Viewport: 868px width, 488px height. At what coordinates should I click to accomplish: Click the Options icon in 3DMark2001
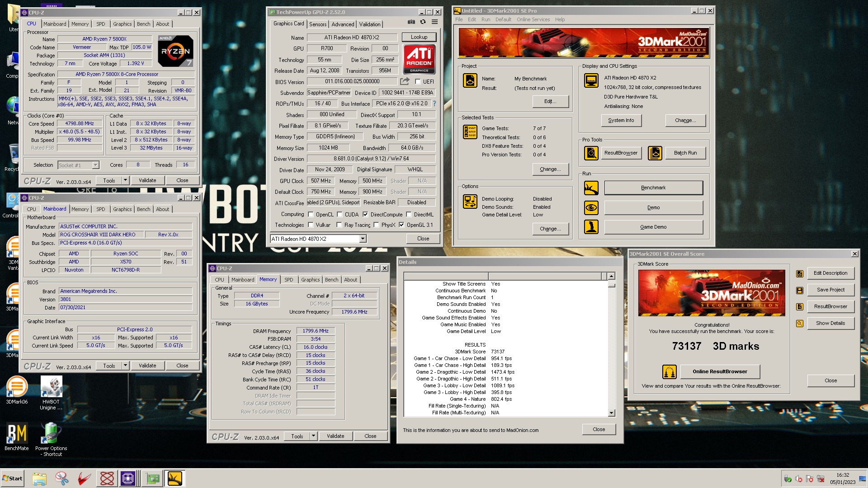pyautogui.click(x=470, y=202)
